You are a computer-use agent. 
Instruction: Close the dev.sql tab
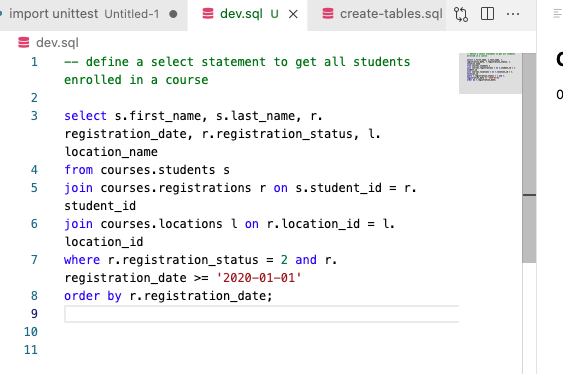coord(293,14)
